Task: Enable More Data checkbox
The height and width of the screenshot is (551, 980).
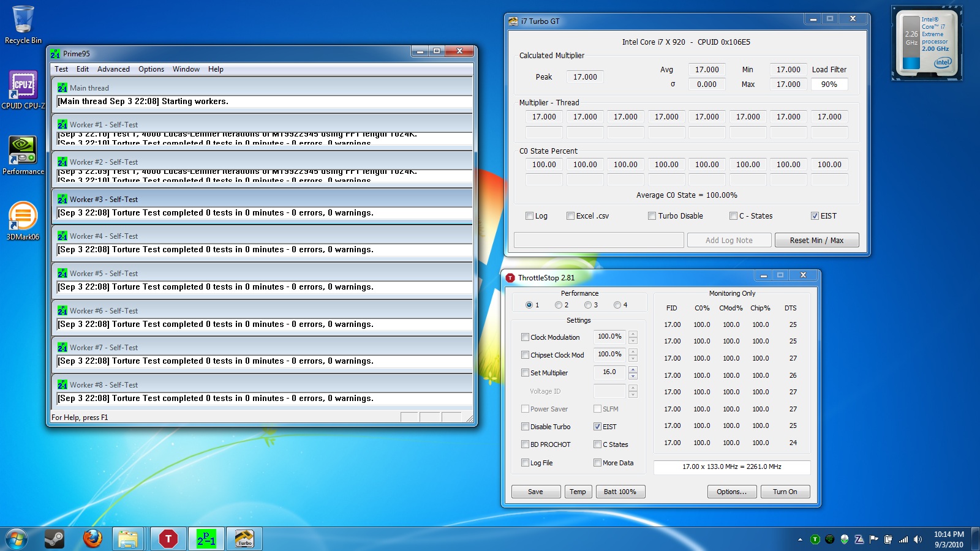Action: pos(597,462)
